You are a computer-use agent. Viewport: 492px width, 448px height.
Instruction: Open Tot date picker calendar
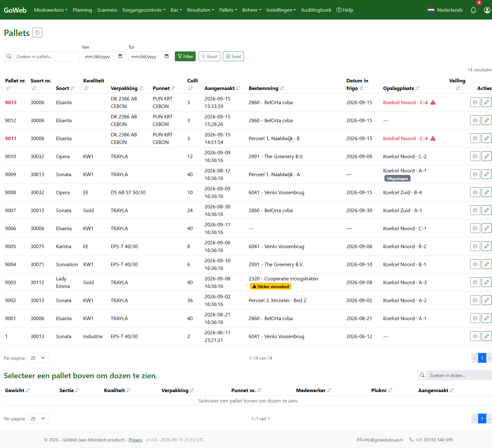pyautogui.click(x=167, y=56)
